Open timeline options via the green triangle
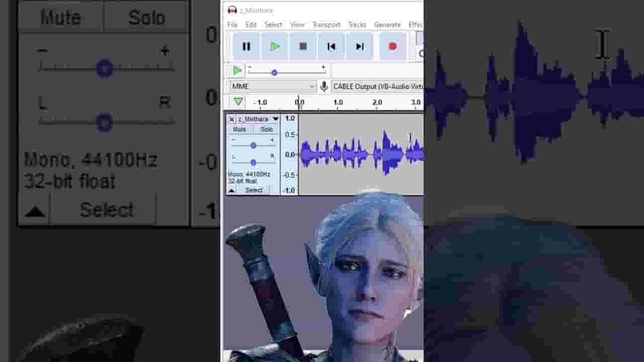644x362 pixels. (x=238, y=102)
